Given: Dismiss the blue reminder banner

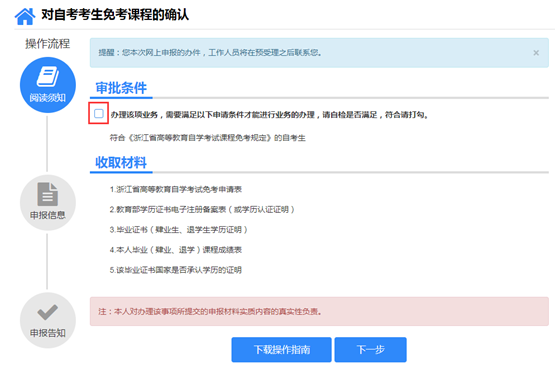Looking at the screenshot, I should point(536,53).
